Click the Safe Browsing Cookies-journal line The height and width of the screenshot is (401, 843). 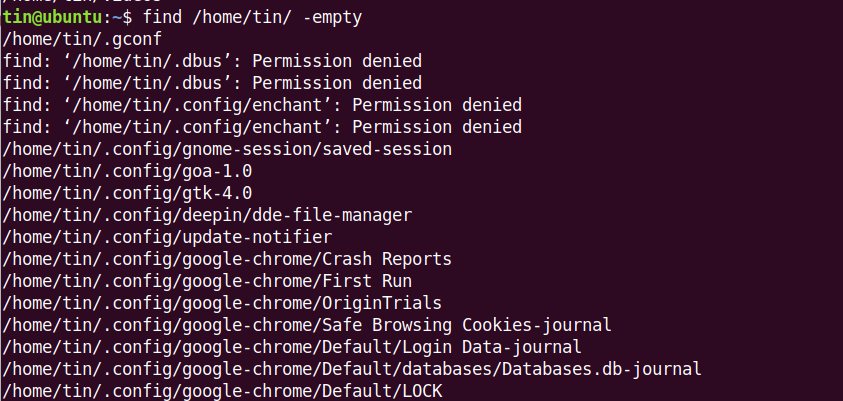click(307, 325)
